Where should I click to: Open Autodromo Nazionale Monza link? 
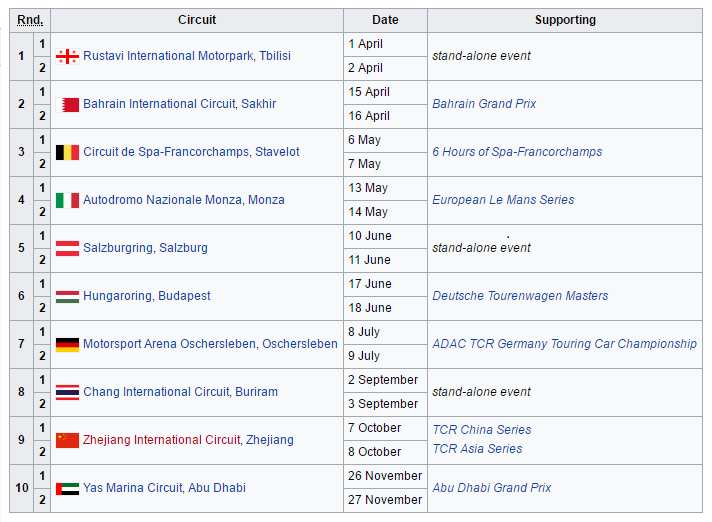(x=162, y=200)
